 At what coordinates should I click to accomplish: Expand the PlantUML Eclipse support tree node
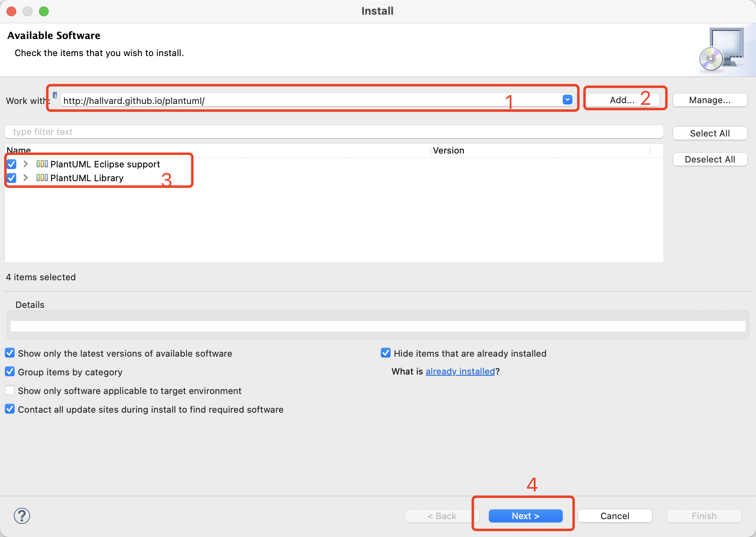coord(26,164)
